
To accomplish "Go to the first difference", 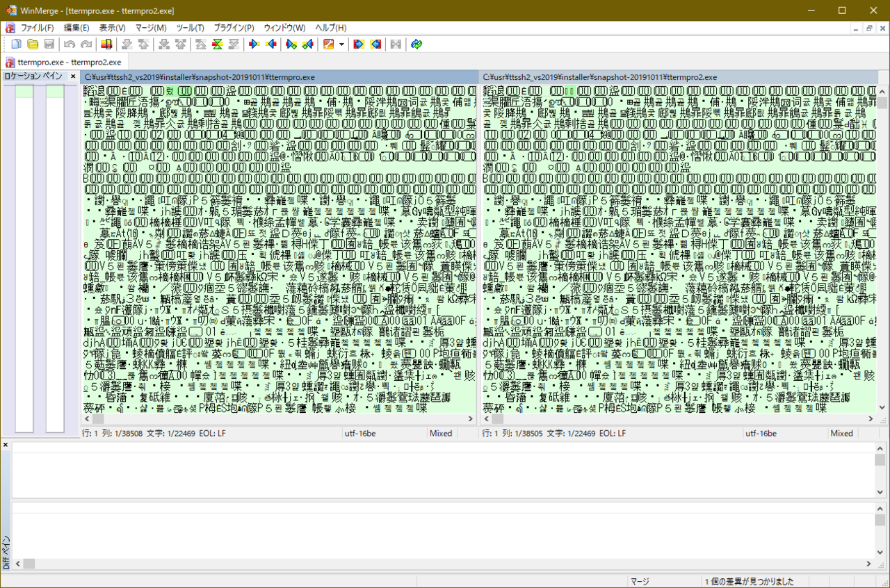I will click(200, 44).
